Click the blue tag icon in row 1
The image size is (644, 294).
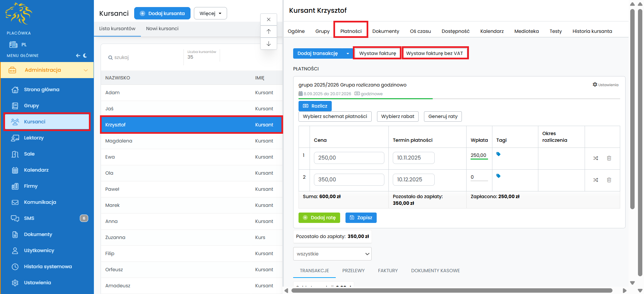tap(498, 154)
